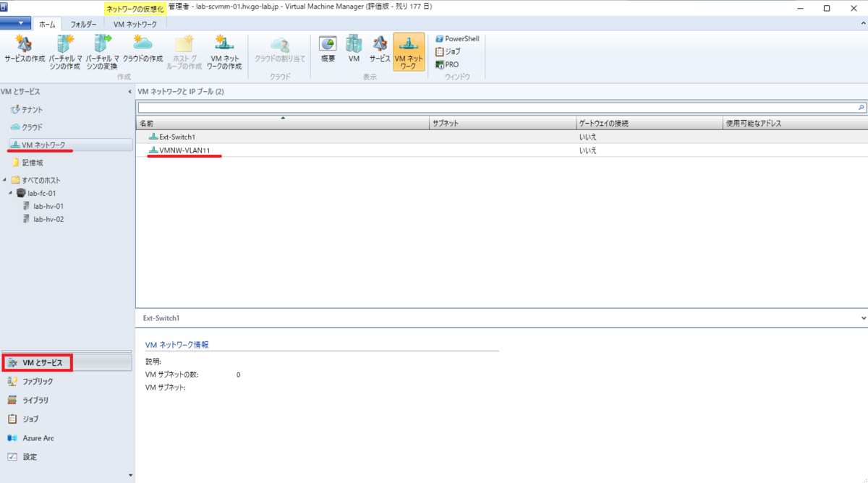Viewport: 868px width, 483px height.
Task: Select Tenants (テナント) in navigation pane
Action: point(27,110)
